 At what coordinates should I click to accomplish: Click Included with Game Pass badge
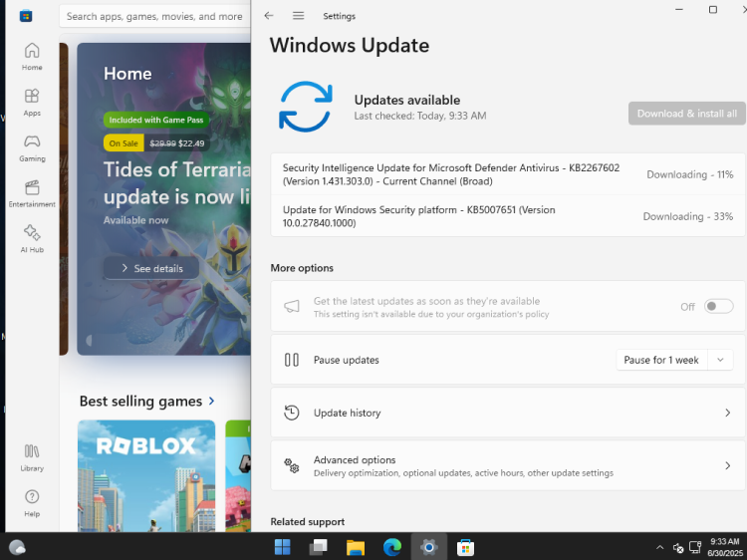click(x=156, y=120)
